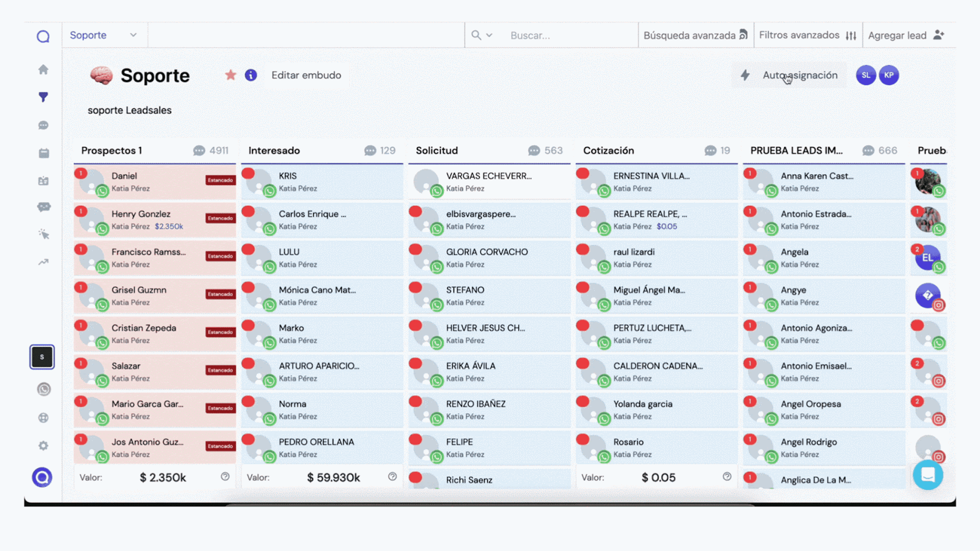Screen dimensions: 980x551
Task: Open the GLORIA CORVACHO lead card
Action: [x=489, y=258]
